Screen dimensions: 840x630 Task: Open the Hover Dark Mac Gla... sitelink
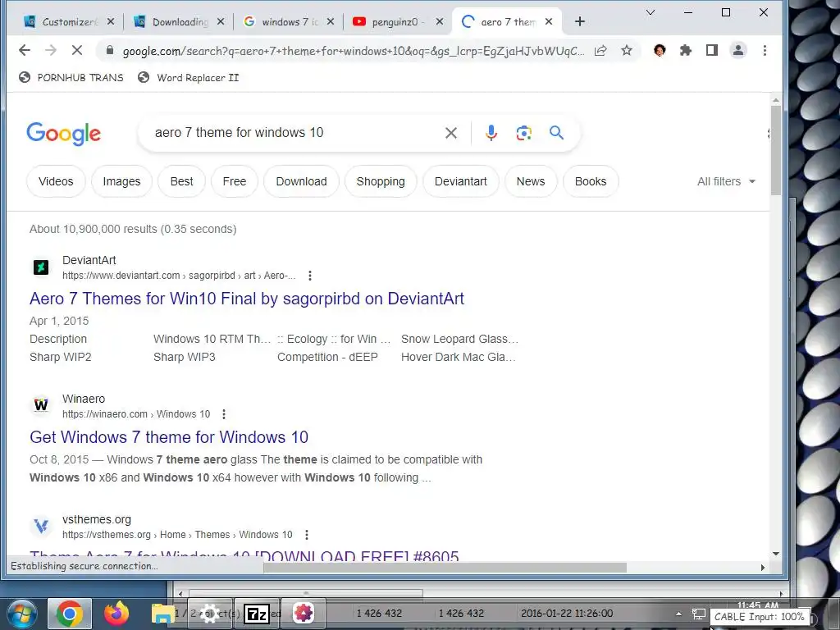[x=458, y=357]
